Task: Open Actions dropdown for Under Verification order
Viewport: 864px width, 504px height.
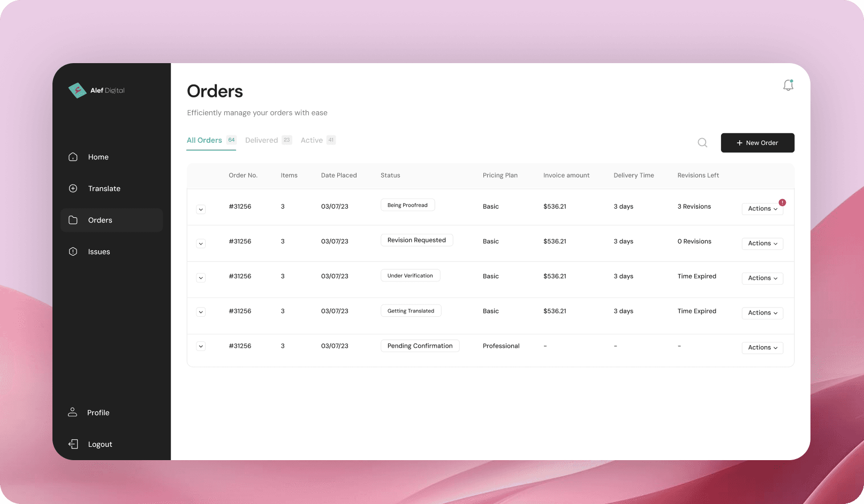Action: pyautogui.click(x=762, y=278)
